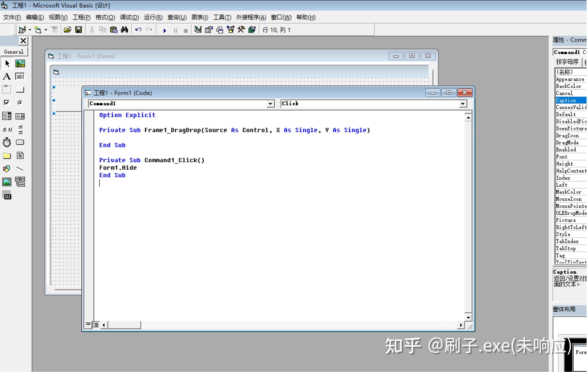Open the Command1 object dropdown

(x=270, y=103)
